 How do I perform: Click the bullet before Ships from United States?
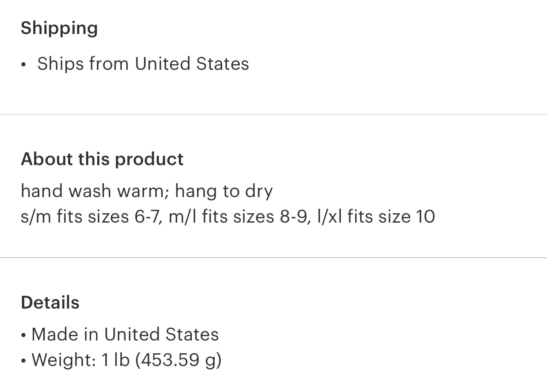pyautogui.click(x=23, y=65)
